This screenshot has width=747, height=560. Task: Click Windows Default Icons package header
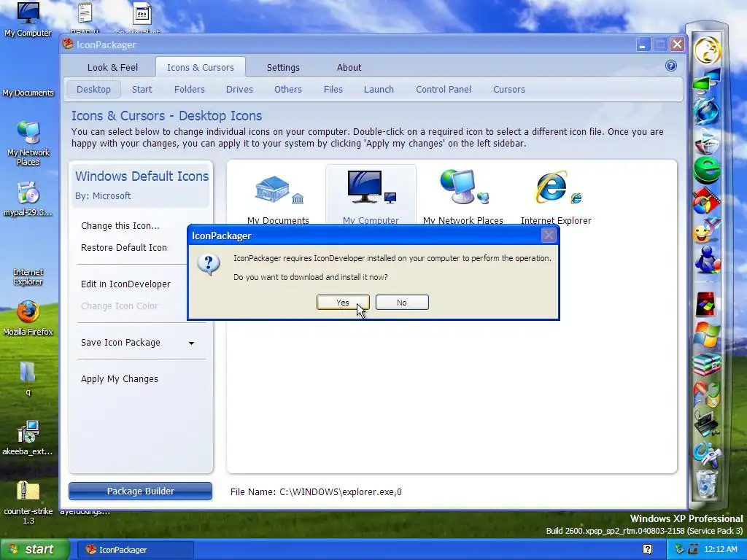tap(142, 184)
